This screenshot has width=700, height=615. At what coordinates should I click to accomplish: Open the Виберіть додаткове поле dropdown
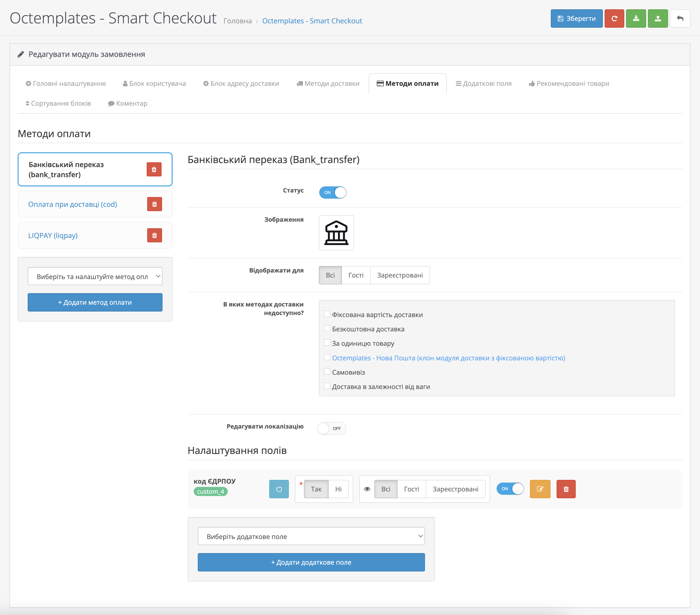(311, 536)
